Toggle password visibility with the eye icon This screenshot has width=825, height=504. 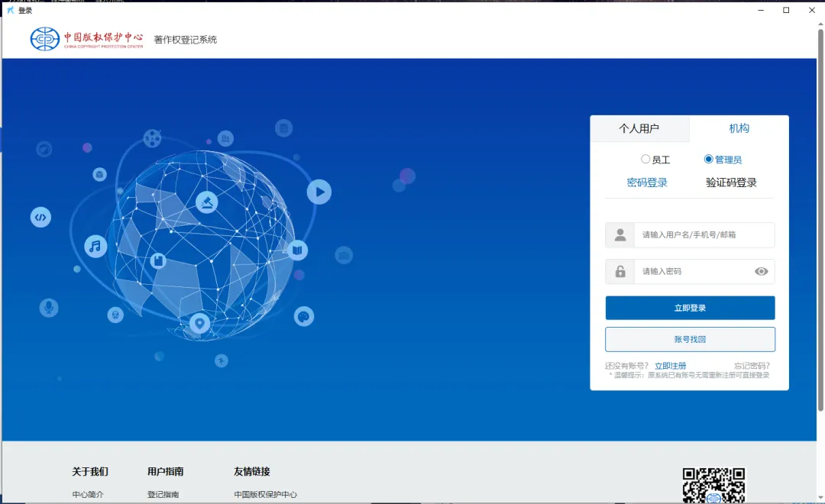click(x=760, y=271)
